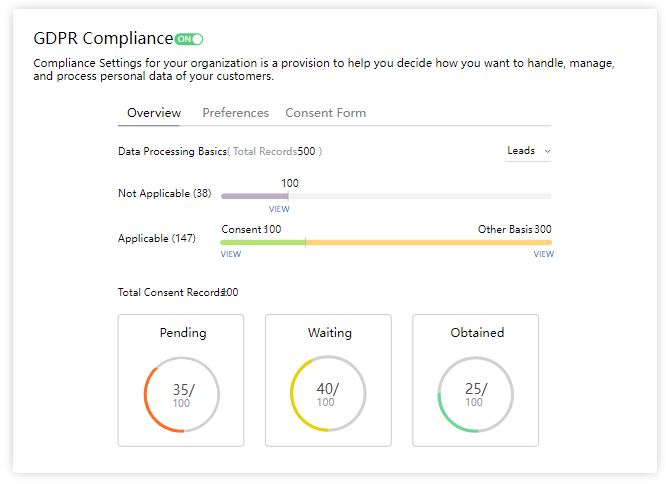
Task: Go to the Consent Form tab
Action: (325, 113)
